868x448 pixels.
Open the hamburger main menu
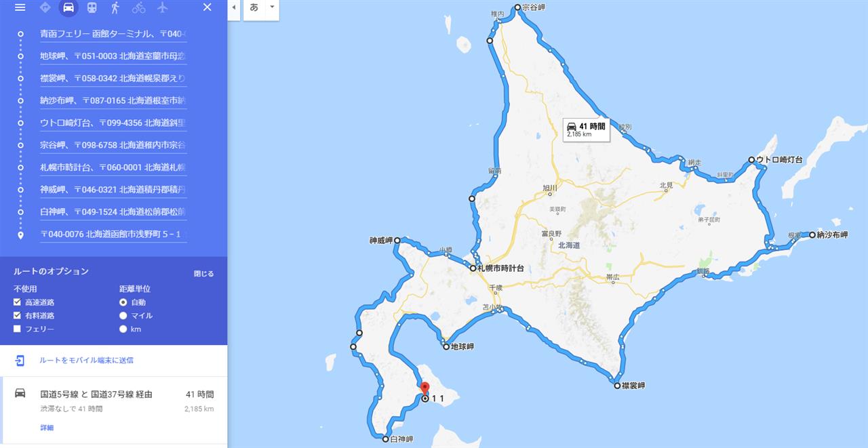pyautogui.click(x=20, y=7)
